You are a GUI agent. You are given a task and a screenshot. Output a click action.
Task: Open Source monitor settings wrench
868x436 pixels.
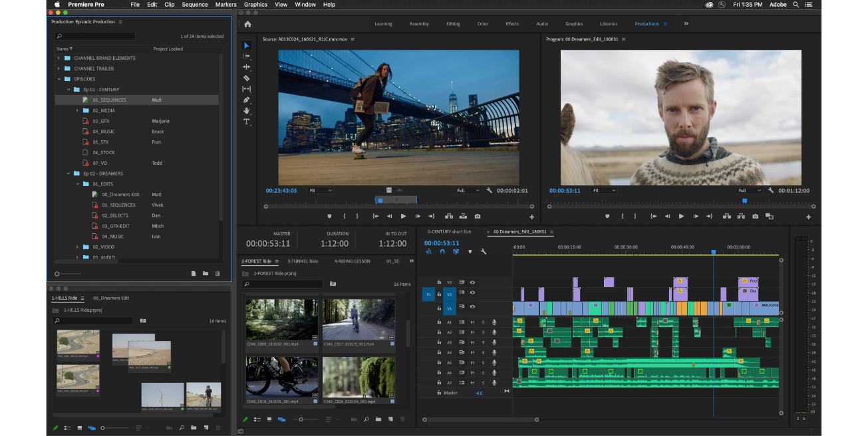click(x=489, y=190)
